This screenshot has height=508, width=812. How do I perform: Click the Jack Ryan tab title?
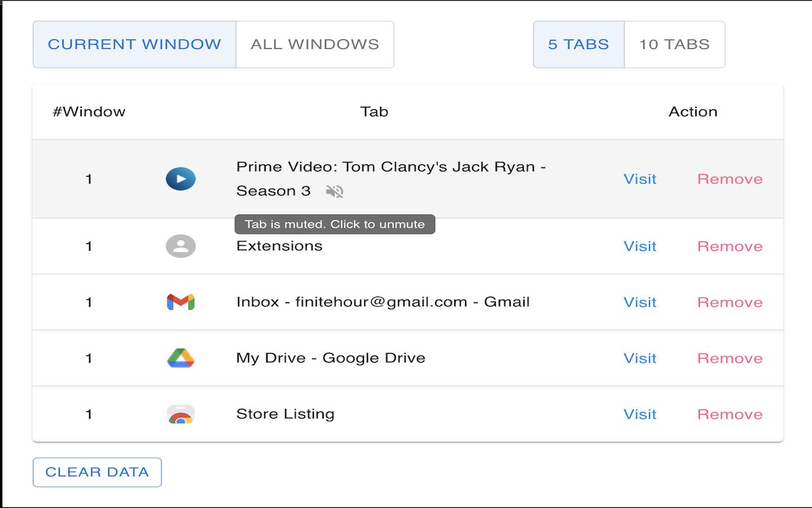(x=391, y=166)
